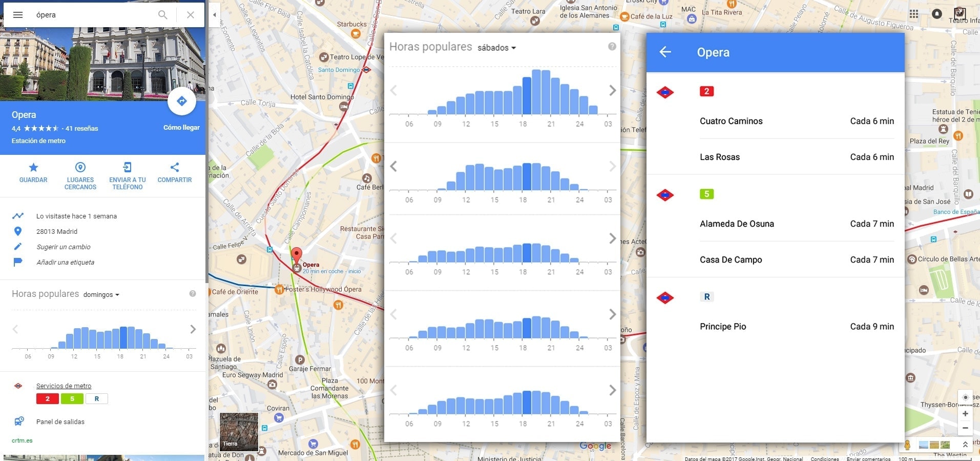Click the 18h bar in the side panel chart
Image resolution: width=980 pixels, height=461 pixels.
point(123,338)
